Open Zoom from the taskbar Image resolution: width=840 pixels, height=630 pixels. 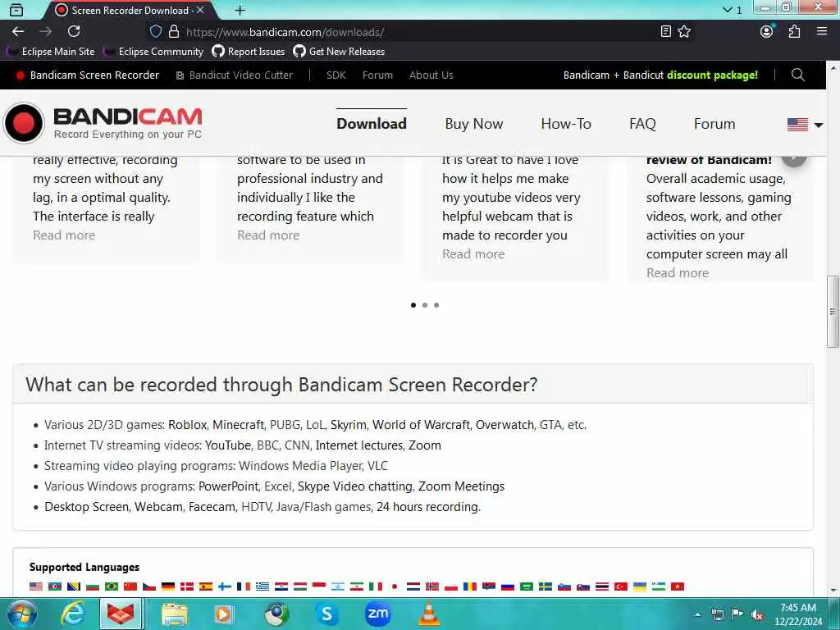pos(377,614)
